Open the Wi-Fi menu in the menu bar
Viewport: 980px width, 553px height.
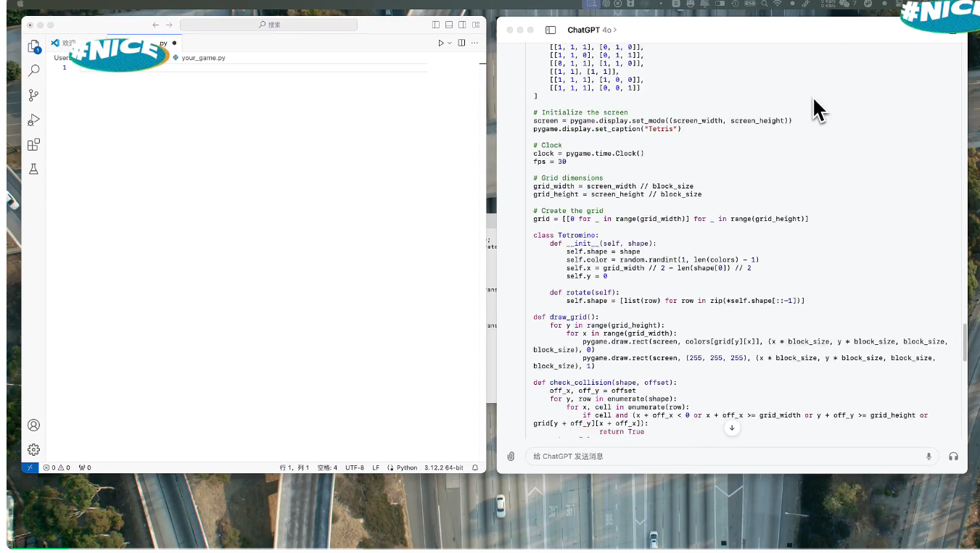click(778, 4)
